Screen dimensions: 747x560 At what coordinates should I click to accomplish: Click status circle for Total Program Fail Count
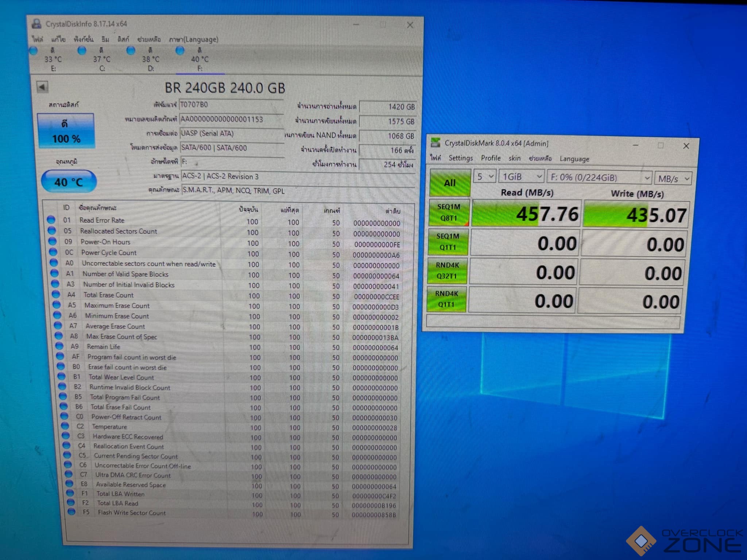pos(63,396)
